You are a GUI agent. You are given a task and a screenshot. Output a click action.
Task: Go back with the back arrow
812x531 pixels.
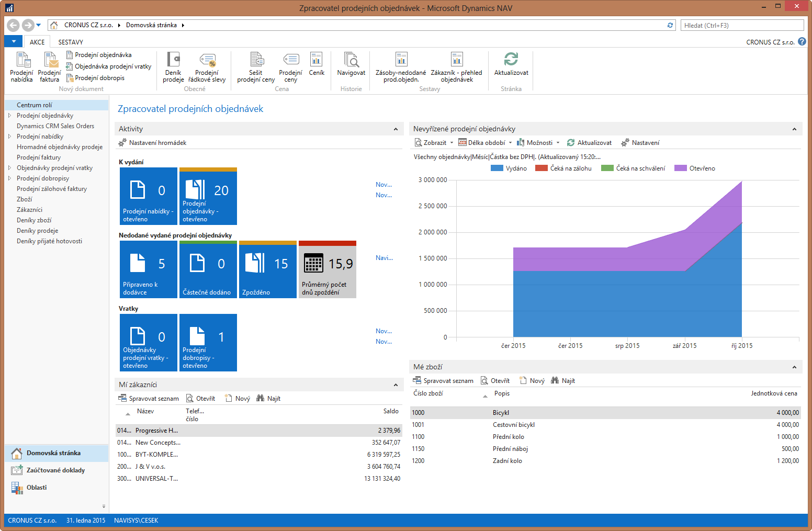[14, 25]
